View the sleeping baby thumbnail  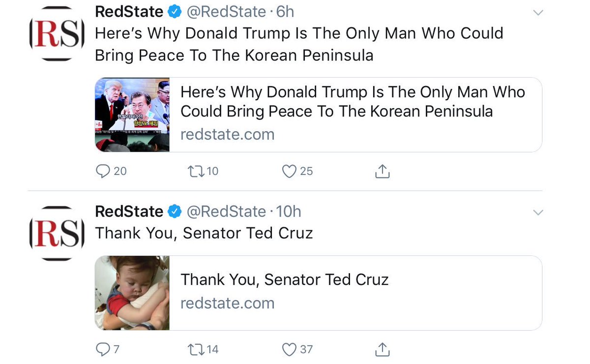tap(132, 293)
